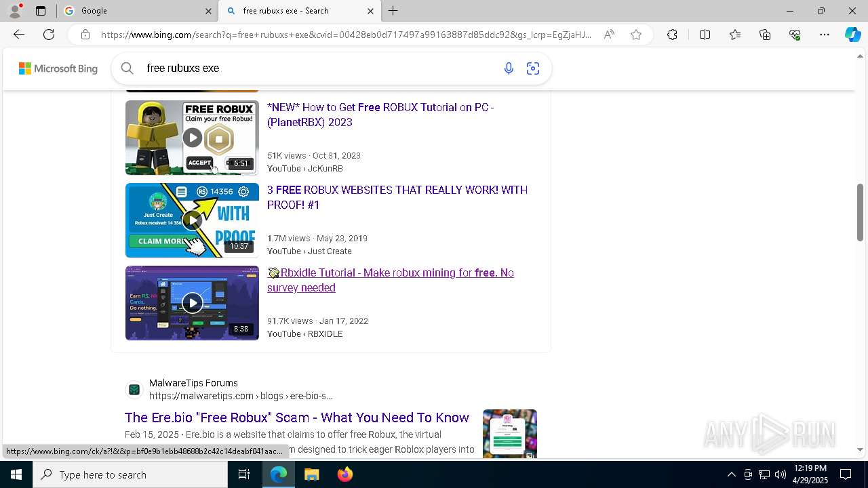Click YouTube › RBXIDLE source text
This screenshot has height=488, width=868.
pyautogui.click(x=305, y=333)
